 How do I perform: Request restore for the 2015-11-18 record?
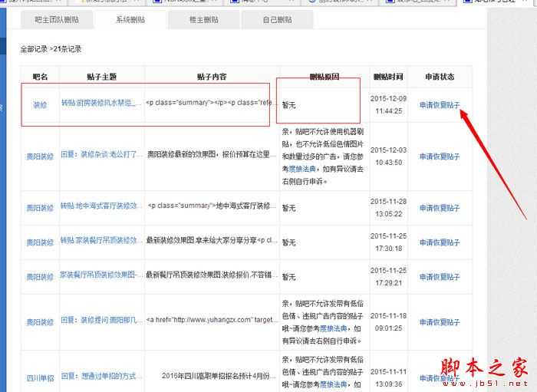440,321
